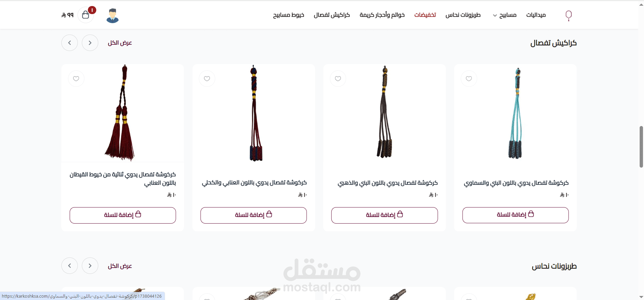The height and width of the screenshot is (300, 644).
Task: Go to previous طربزونات نحاس slide
Action: point(90,266)
